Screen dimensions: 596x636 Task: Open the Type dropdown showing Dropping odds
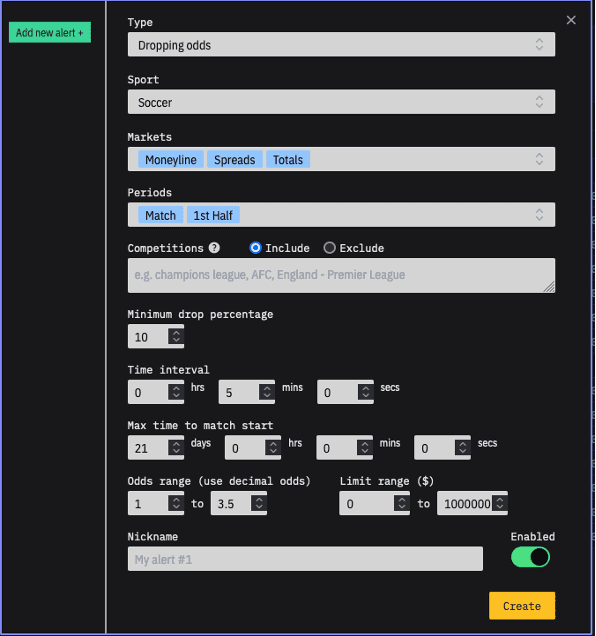click(341, 45)
